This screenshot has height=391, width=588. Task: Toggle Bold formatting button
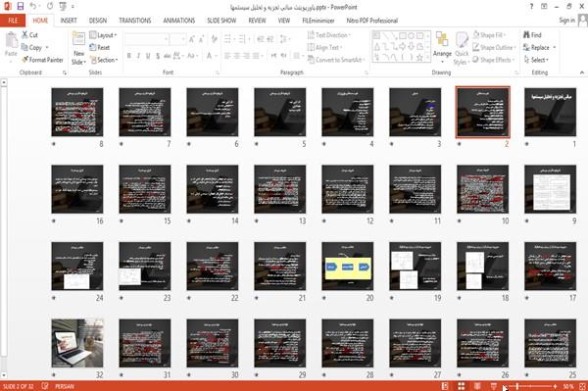(129, 56)
